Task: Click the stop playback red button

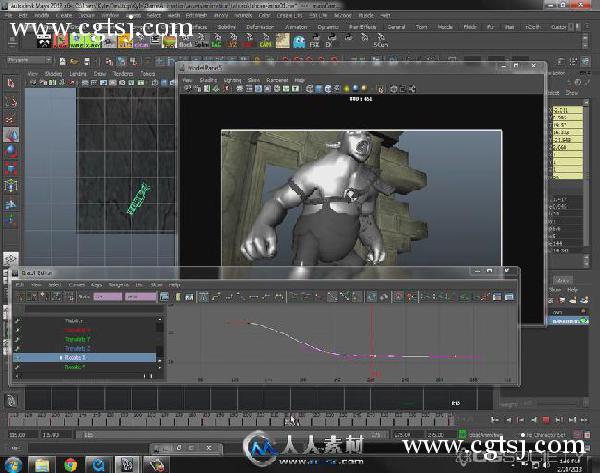Action: 546,420
